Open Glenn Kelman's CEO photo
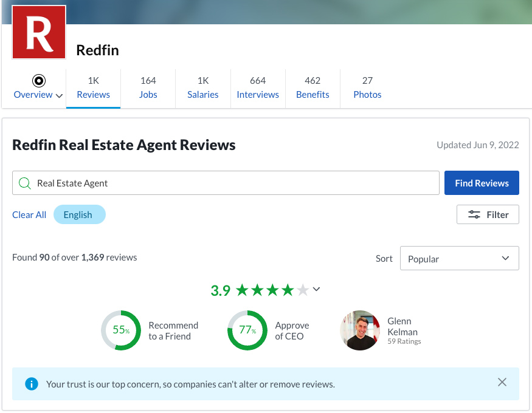The width and height of the screenshot is (532, 413). point(360,330)
